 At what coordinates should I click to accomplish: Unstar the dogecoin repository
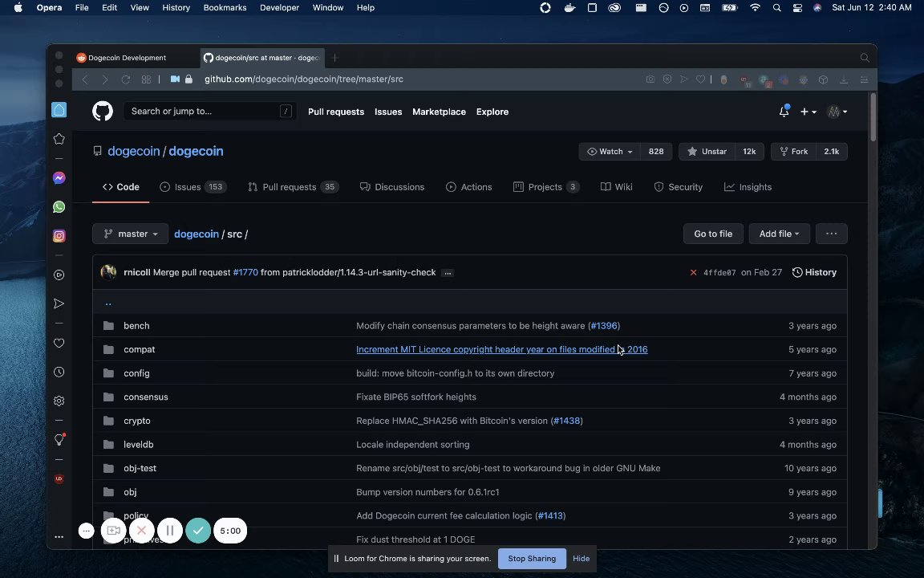tap(707, 152)
